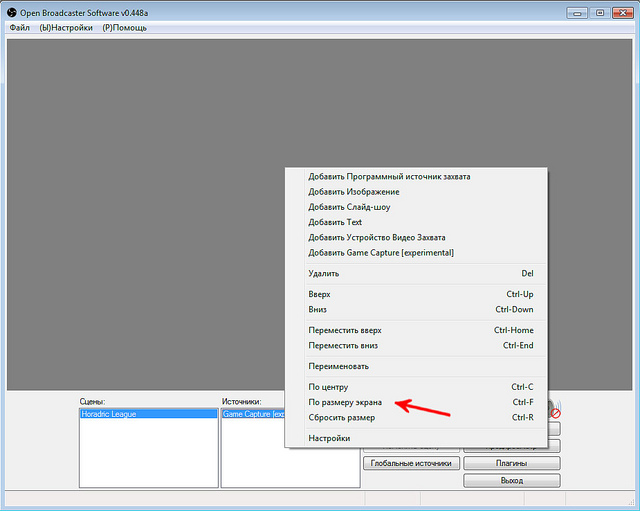Click Сбросить размер menu entry
This screenshot has height=511, width=640.
coord(342,417)
